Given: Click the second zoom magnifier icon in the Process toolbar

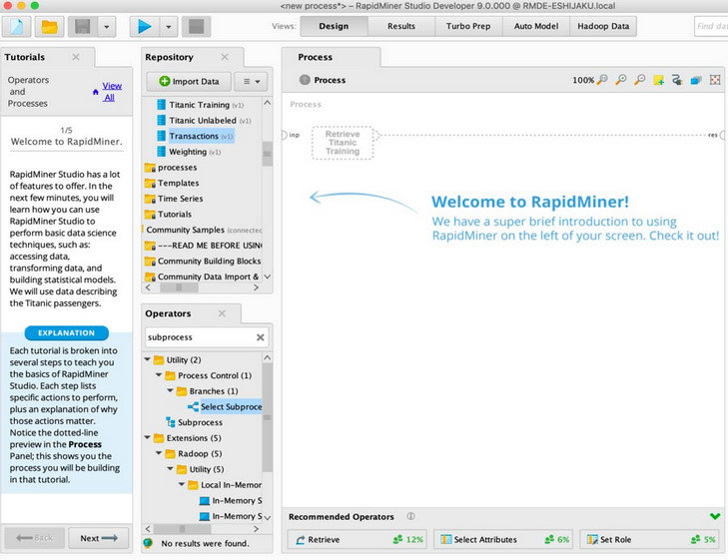Looking at the screenshot, I should click(x=621, y=80).
